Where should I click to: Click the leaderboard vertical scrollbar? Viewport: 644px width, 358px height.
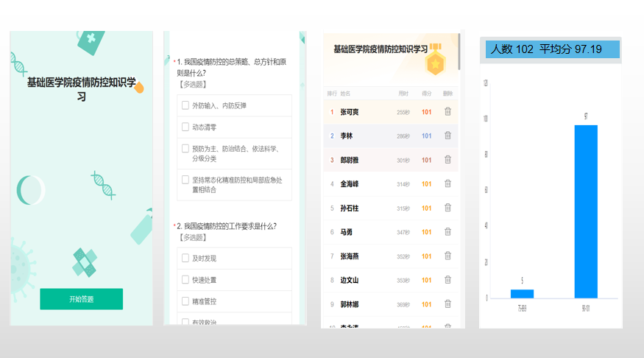click(460, 52)
